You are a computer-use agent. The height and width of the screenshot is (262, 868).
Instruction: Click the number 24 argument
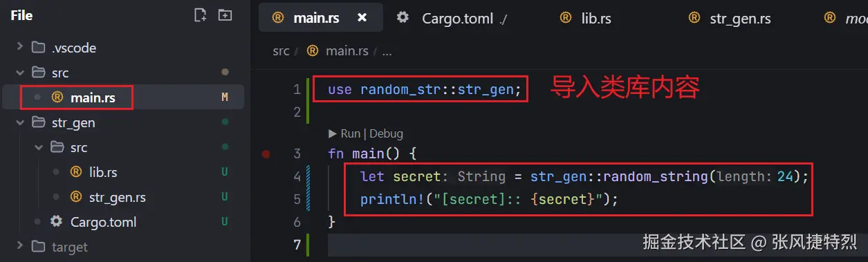785,176
